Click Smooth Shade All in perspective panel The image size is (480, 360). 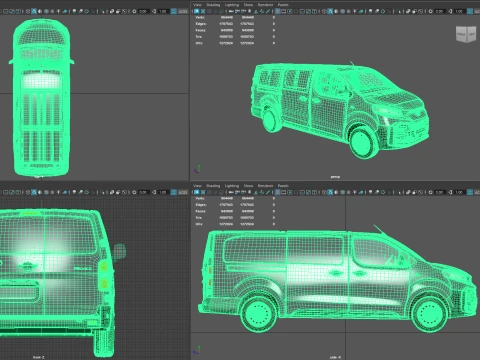(x=330, y=11)
